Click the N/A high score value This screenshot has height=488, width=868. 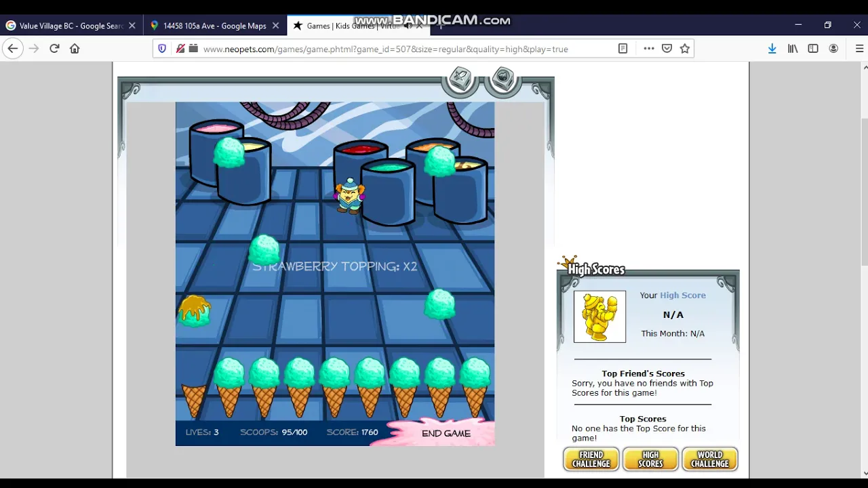click(673, 314)
